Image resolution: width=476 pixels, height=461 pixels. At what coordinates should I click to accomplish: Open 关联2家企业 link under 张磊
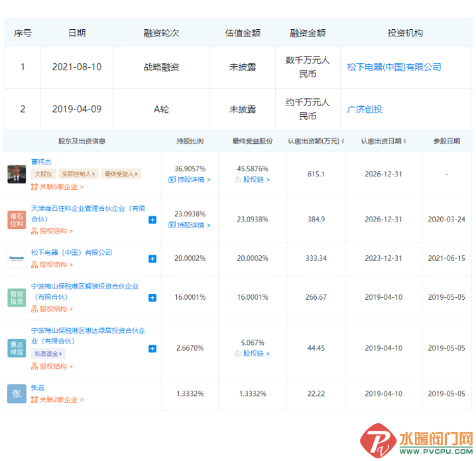(61, 400)
